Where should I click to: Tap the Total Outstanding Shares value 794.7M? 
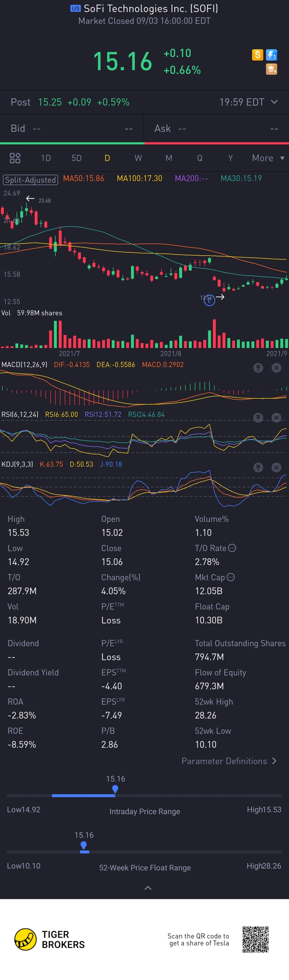(209, 657)
